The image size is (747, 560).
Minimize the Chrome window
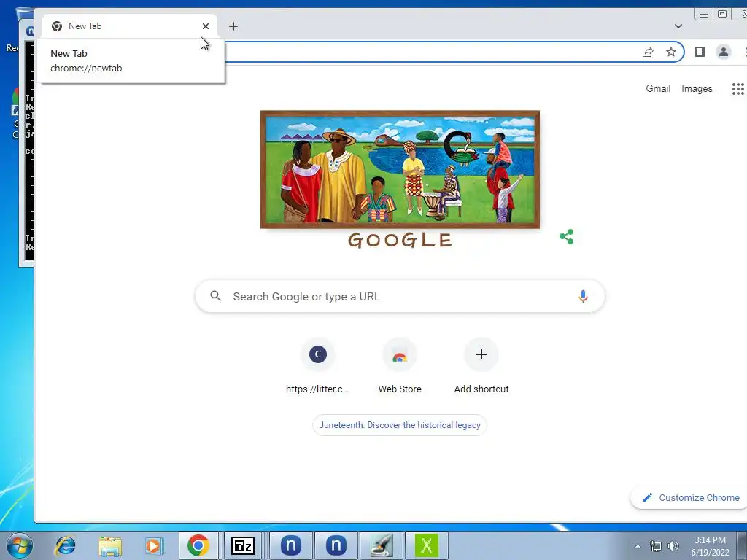pos(704,15)
